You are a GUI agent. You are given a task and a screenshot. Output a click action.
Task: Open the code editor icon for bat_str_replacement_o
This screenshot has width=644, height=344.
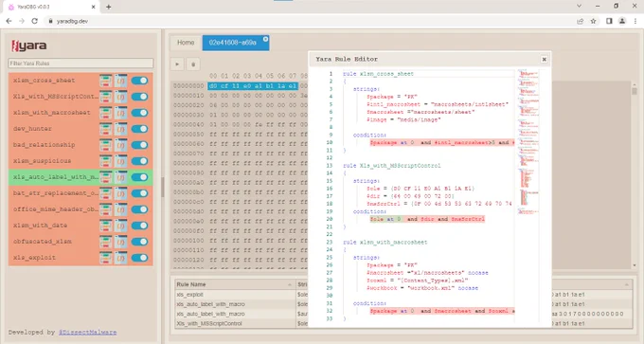pyautogui.click(x=121, y=193)
